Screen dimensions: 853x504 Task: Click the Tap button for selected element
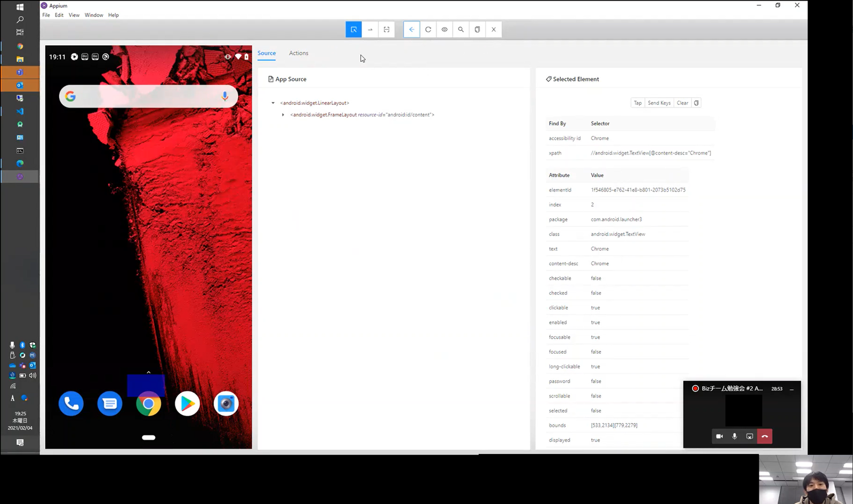[638, 103]
